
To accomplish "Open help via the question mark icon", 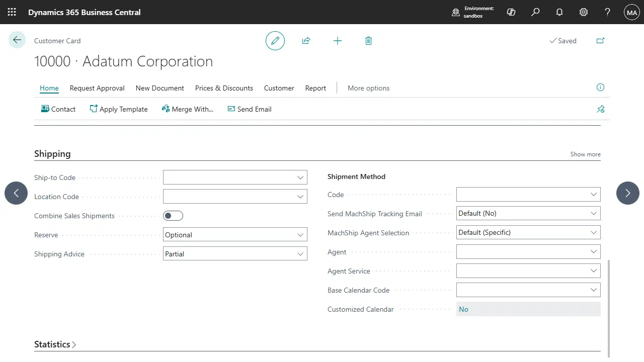I will tap(607, 12).
